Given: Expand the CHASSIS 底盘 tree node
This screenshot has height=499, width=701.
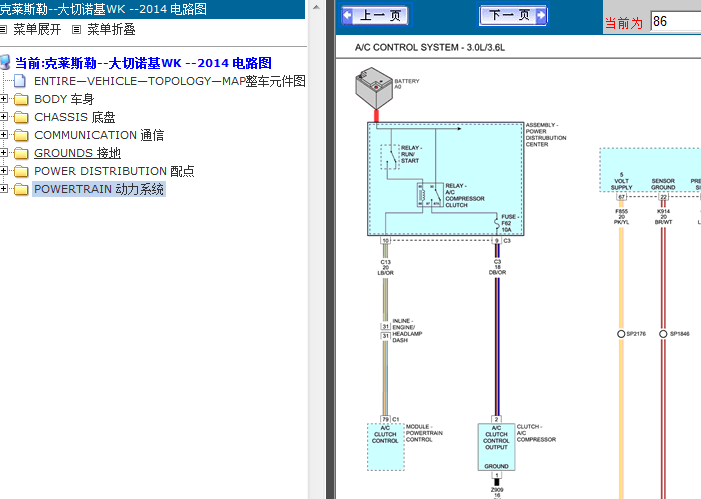Looking at the screenshot, I should pos(4,117).
